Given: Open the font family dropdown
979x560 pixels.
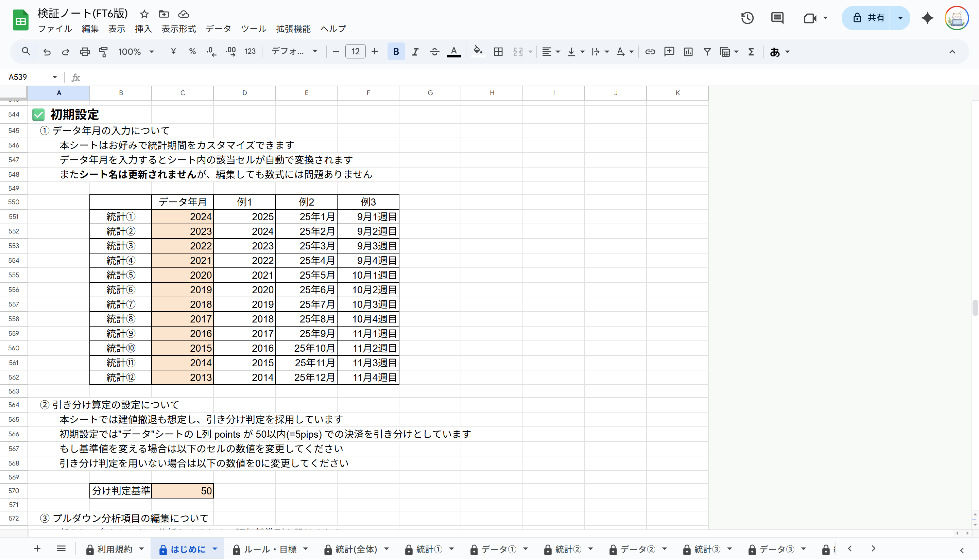Looking at the screenshot, I should [294, 52].
